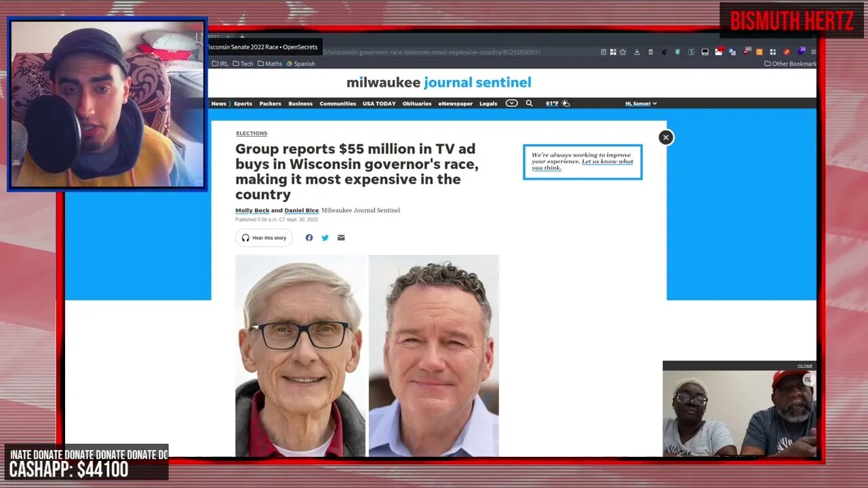Click the translate extension icon
Screen dimensions: 868x488
coord(732,52)
